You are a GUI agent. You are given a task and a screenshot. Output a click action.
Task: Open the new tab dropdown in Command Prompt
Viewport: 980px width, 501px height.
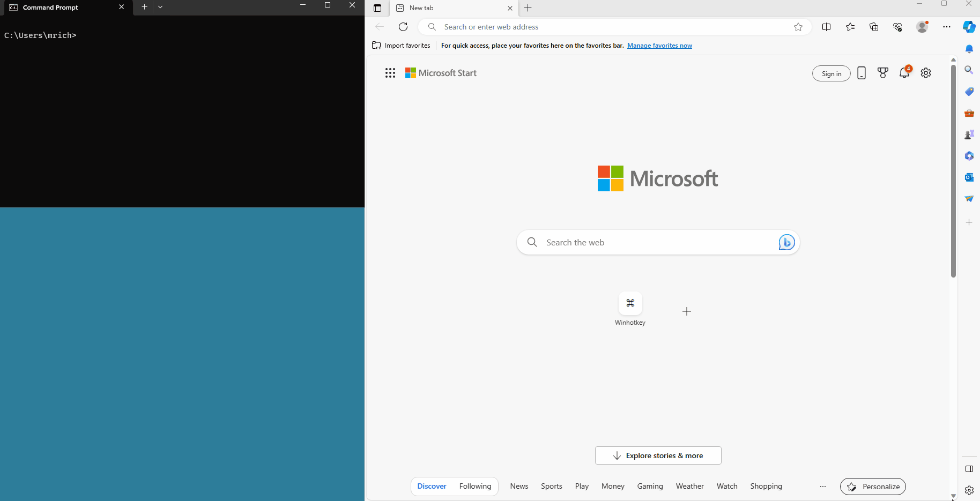point(160,7)
